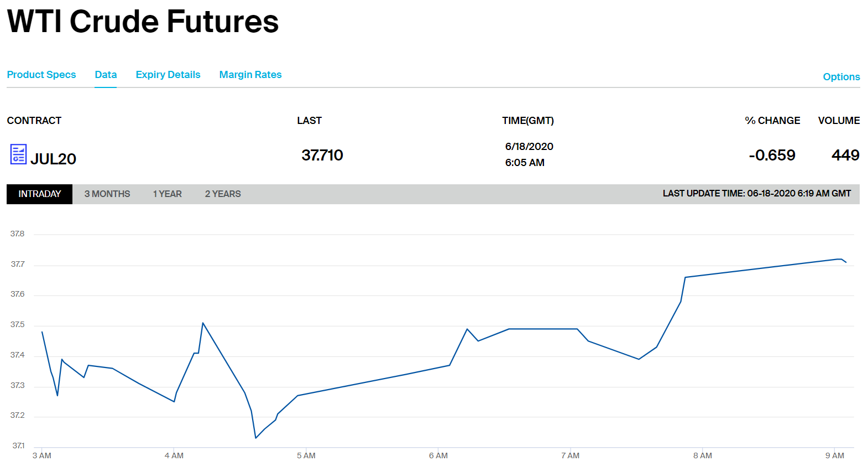
Task: Switch chart to 3 MONTHS
Action: pos(107,194)
